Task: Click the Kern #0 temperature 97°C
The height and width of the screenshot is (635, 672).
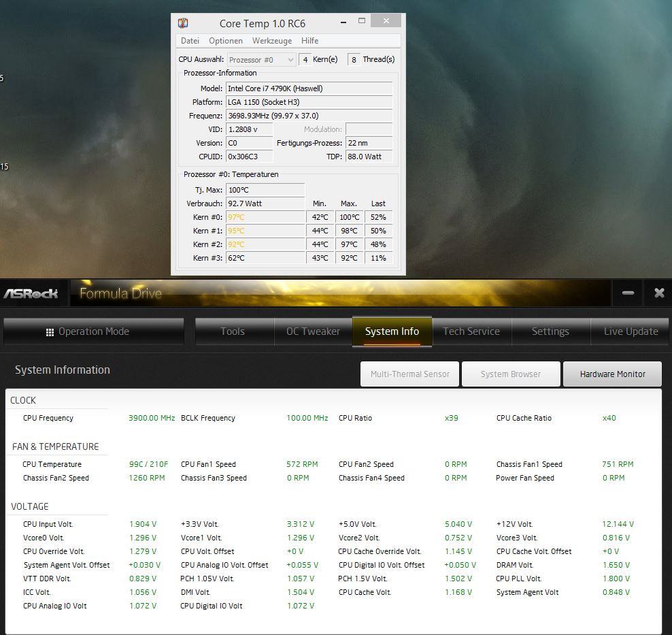Action: point(265,217)
